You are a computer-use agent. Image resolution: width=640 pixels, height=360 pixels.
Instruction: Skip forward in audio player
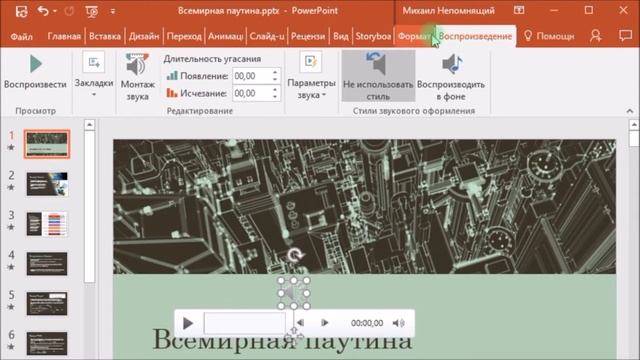324,323
